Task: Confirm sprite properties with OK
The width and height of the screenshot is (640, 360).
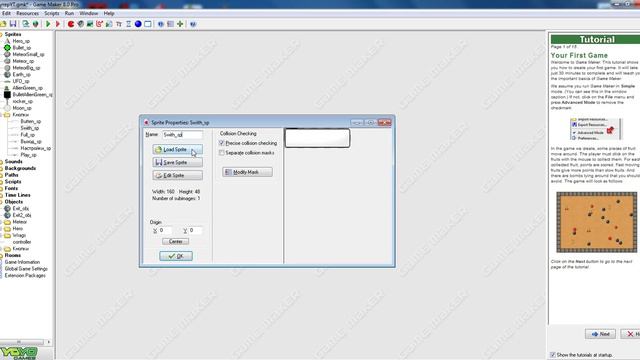Action: [x=176, y=256]
